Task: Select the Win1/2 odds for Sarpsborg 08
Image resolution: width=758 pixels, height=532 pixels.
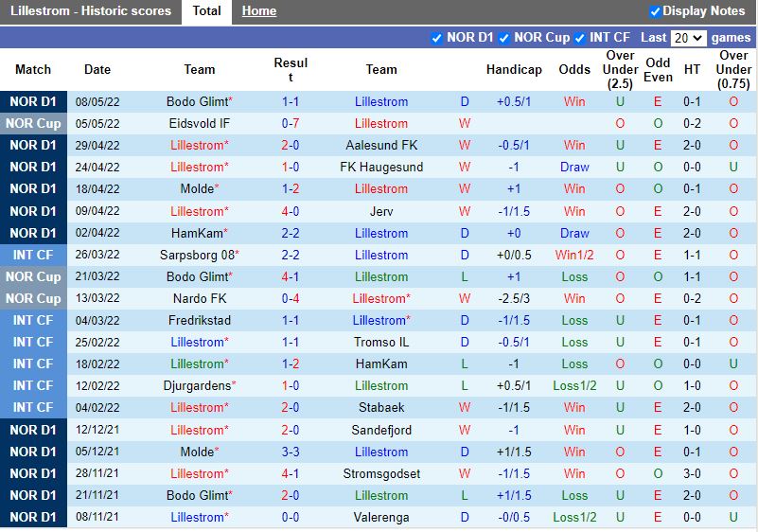Action: click(x=574, y=255)
